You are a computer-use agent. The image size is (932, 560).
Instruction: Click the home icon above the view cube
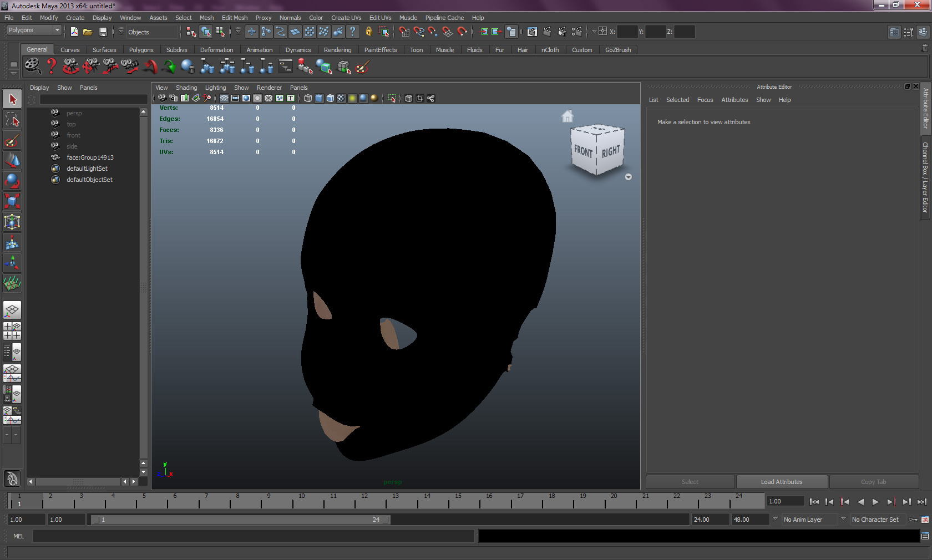pos(568,116)
